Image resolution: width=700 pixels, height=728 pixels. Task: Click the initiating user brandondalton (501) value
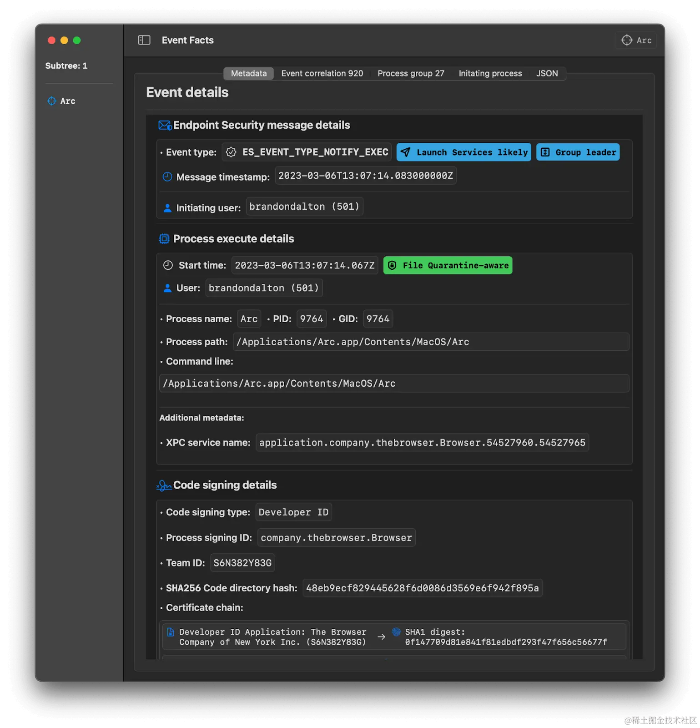(304, 206)
